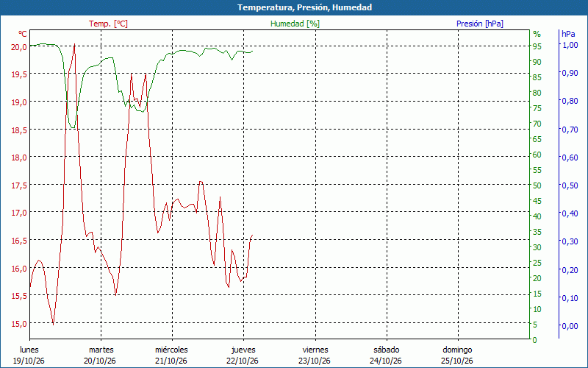Click the green "65" humidity axis value
Viewport: 588px width, 368px height.
pos(537,139)
